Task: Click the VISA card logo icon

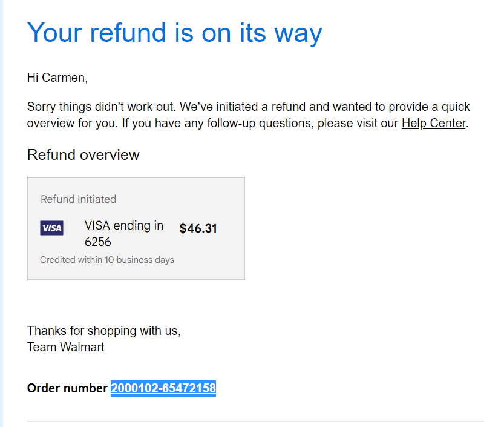Action: [51, 228]
